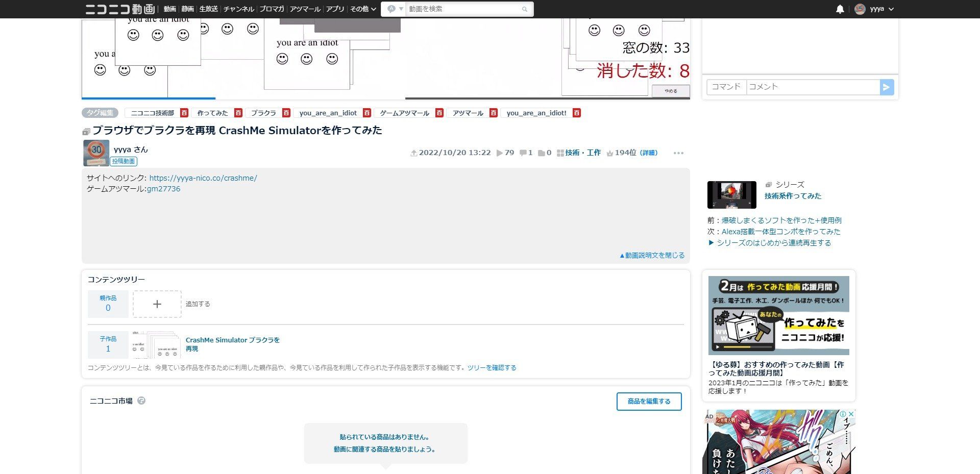Click the yyya user avatar in header
Image resolution: width=980 pixels, height=474 pixels.
[860, 9]
